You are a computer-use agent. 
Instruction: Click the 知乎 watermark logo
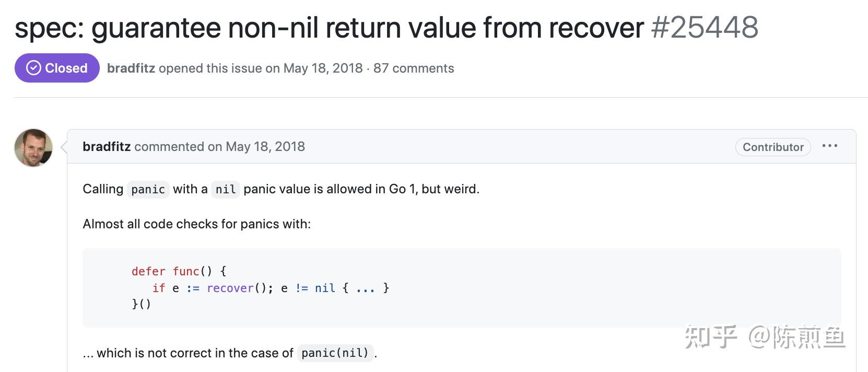point(711,337)
